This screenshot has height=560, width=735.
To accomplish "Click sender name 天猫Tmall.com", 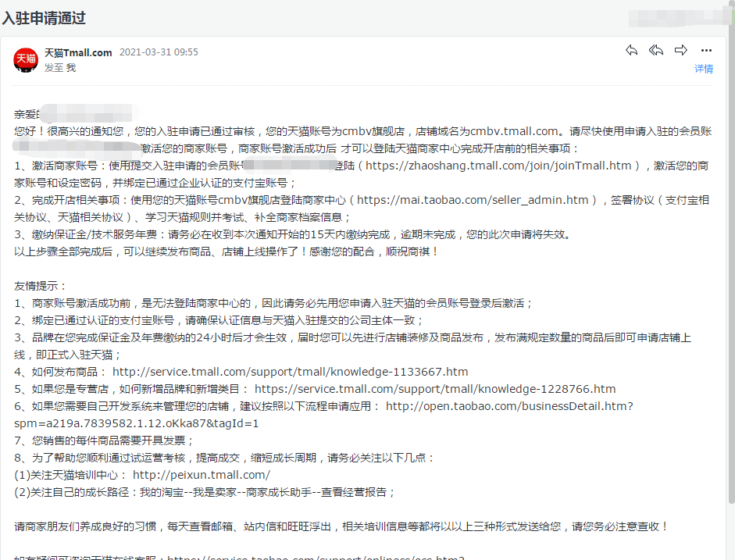I will [x=78, y=52].
